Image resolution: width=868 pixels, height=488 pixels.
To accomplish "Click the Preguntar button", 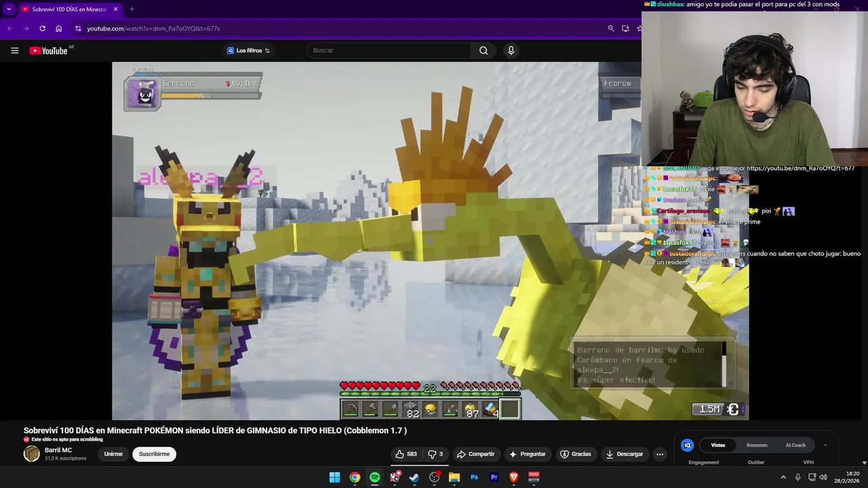I will 528,454.
